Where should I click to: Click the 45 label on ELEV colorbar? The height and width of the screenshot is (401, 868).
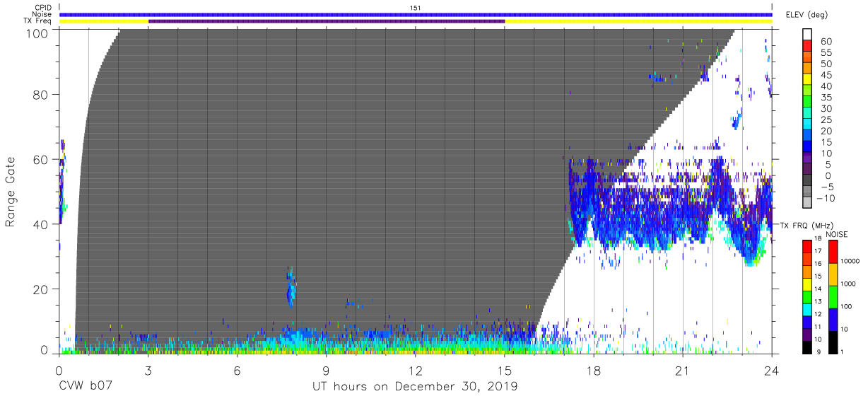(826, 75)
